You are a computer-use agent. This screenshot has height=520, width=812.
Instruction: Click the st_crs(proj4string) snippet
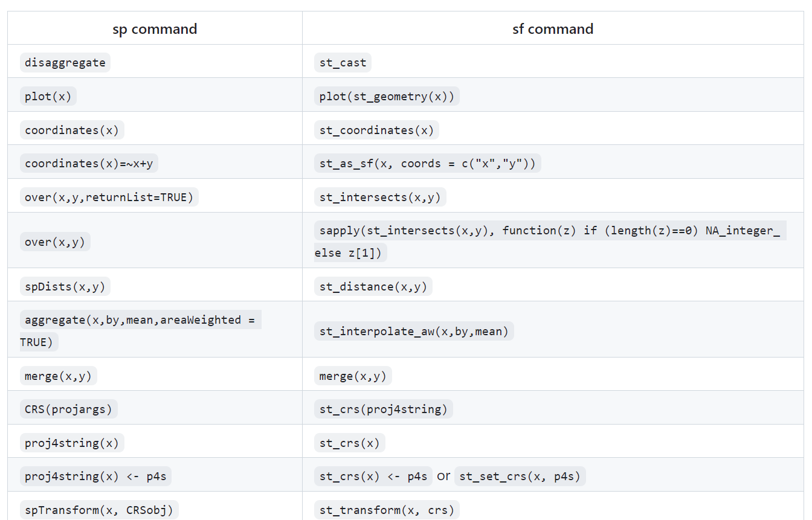click(383, 409)
